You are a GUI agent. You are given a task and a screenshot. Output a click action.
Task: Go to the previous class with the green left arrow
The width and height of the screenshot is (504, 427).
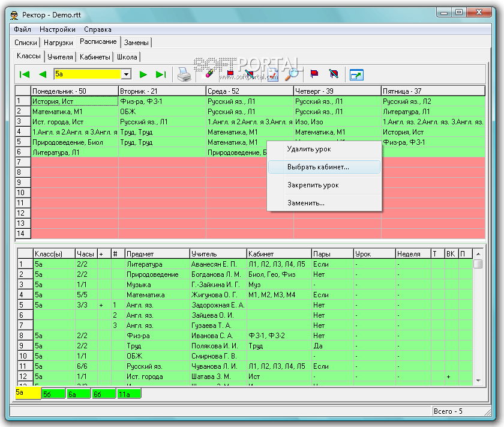point(43,74)
